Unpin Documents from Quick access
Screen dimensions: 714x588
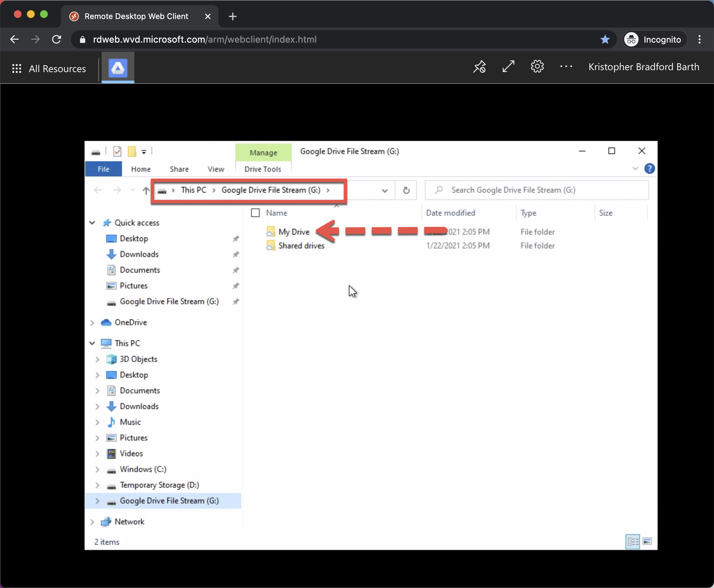236,270
